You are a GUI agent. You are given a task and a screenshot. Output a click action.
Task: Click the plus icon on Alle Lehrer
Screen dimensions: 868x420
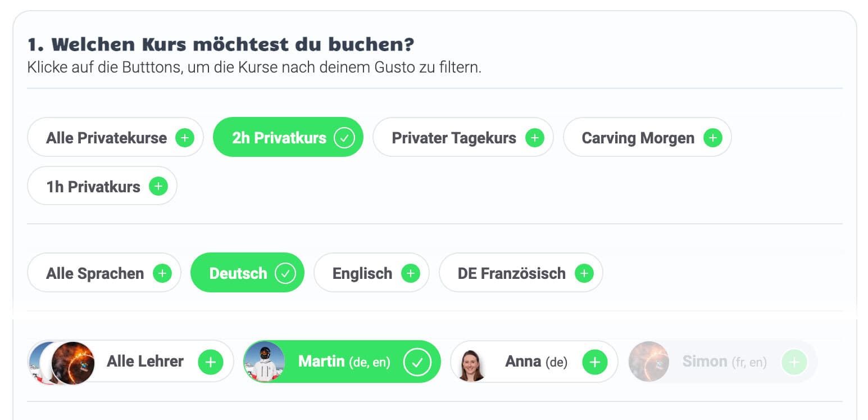coord(210,362)
